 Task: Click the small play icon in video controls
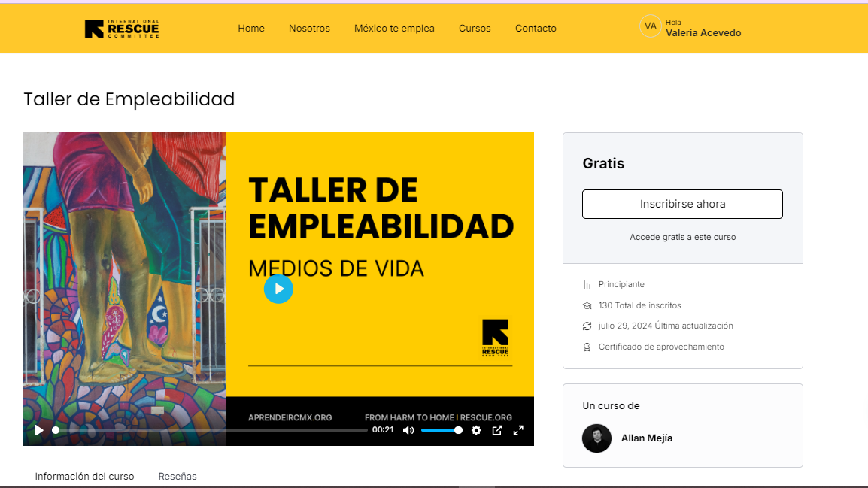pos(39,430)
